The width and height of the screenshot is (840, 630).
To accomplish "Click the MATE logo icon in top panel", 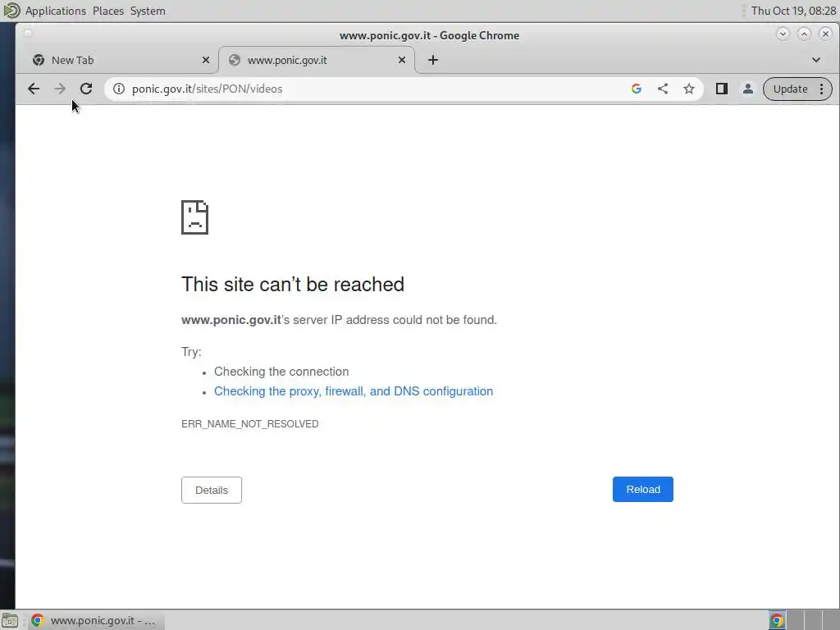I will coord(11,10).
